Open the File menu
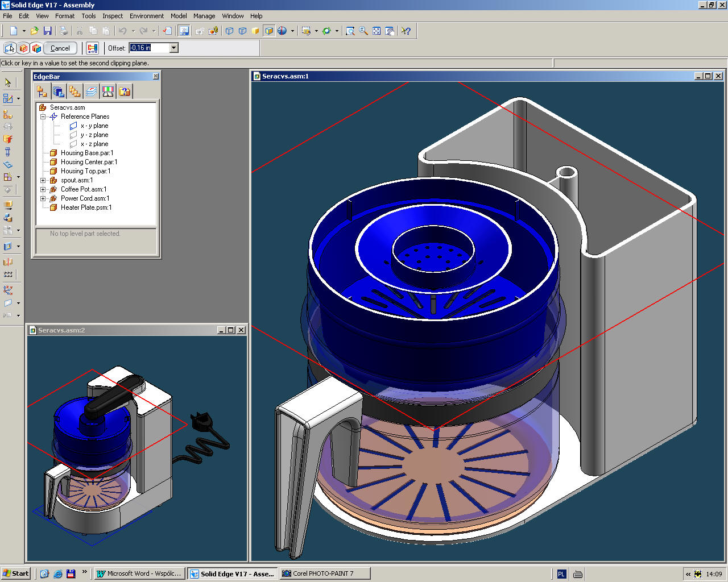The image size is (728, 582). tap(7, 16)
